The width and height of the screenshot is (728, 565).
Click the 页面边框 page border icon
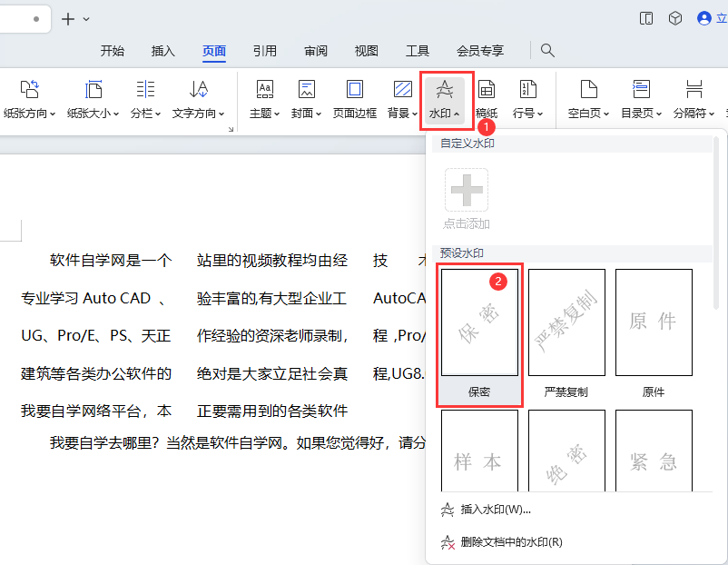[x=355, y=89]
